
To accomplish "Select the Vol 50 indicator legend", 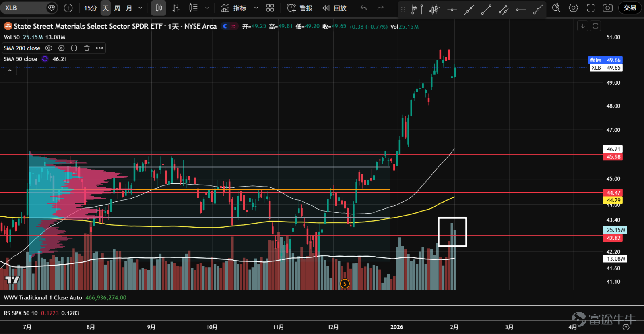I will (12, 37).
